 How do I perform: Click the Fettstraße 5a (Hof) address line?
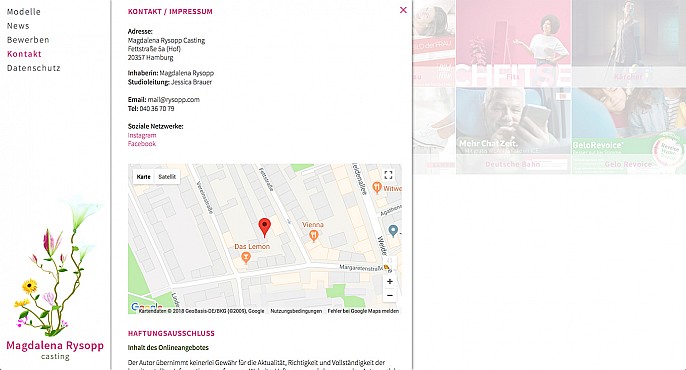[x=154, y=49]
